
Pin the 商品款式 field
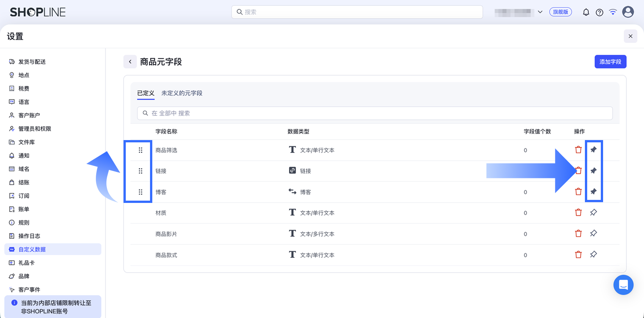pos(594,254)
